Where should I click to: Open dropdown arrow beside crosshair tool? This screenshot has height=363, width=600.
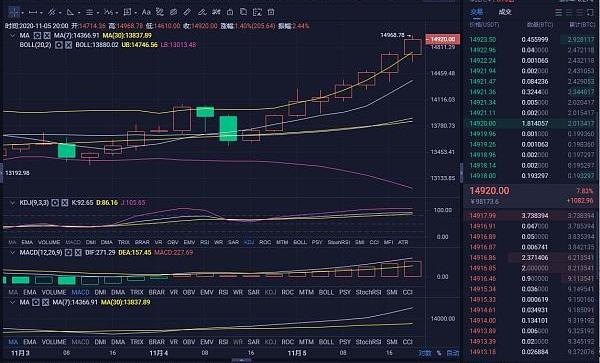coord(23,13)
